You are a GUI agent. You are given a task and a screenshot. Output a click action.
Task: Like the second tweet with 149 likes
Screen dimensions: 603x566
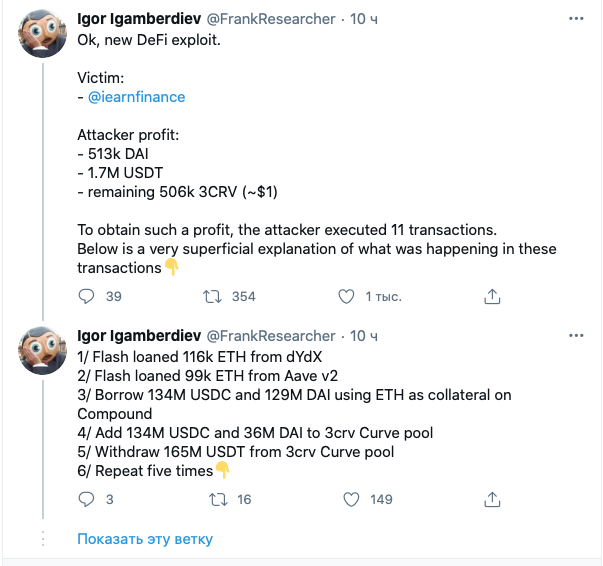click(x=351, y=499)
